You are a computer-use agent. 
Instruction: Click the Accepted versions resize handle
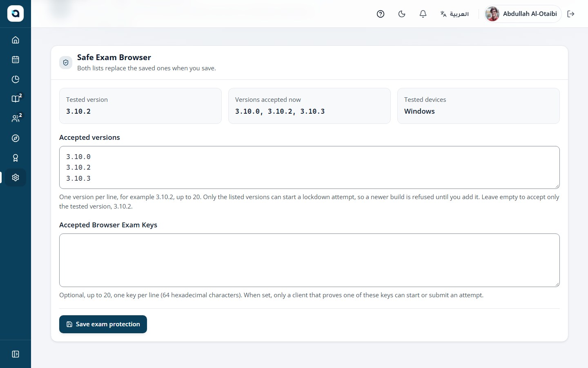pos(557,186)
